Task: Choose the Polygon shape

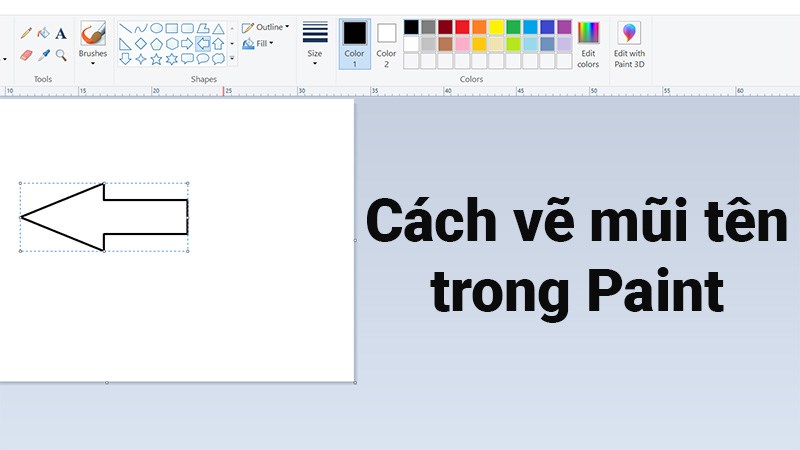Action: pyautogui.click(x=203, y=28)
